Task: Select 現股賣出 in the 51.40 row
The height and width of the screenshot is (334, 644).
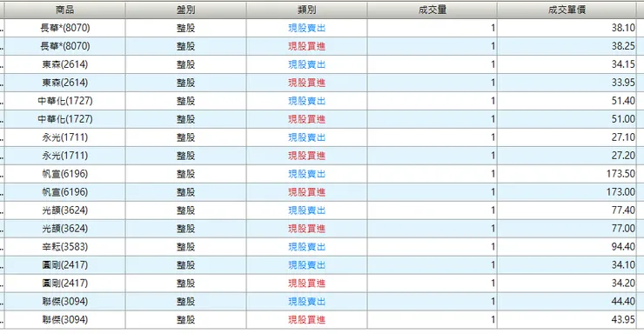Action: coord(307,101)
